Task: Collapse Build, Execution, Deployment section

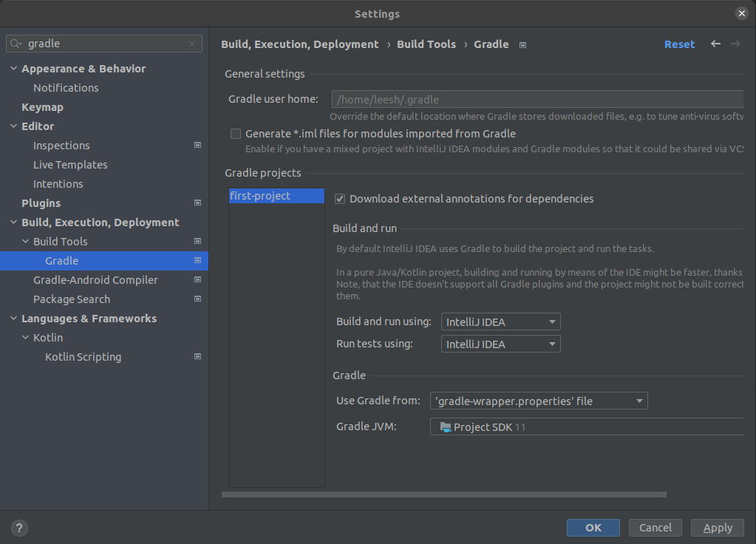Action: [x=13, y=222]
